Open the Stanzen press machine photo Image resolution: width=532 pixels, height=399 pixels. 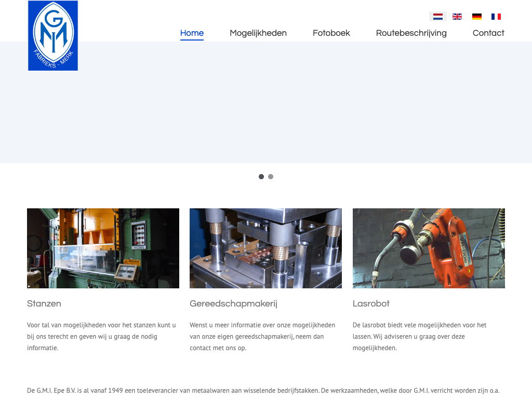pos(103,248)
